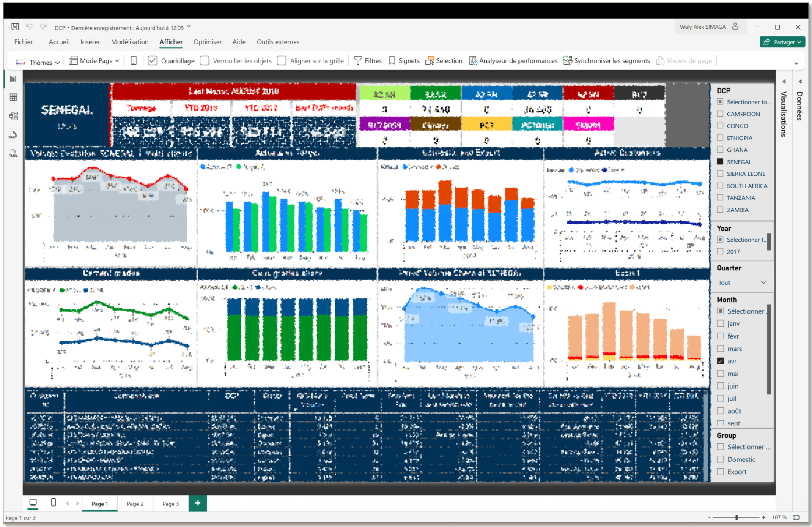Check GHANA in DCP slicer
The image size is (812, 527).
720,150
